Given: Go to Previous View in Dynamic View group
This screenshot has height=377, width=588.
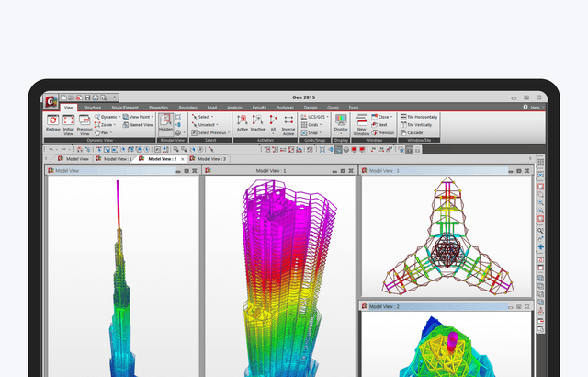Looking at the screenshot, I should [84, 121].
